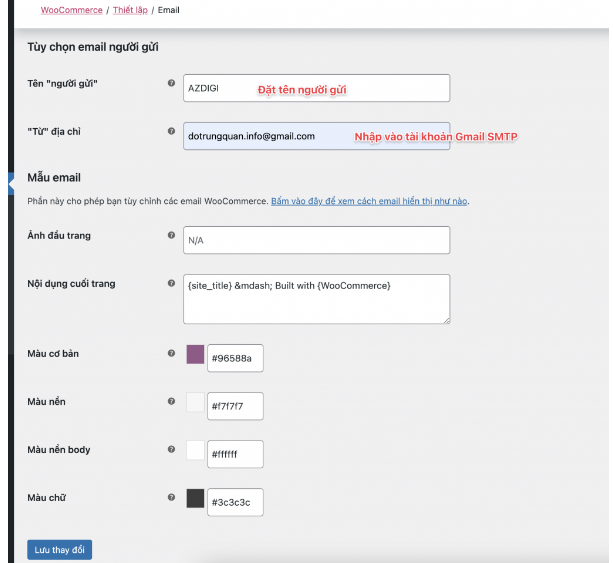
Task: Click help icon beside Màu nền body
Action: pos(171,449)
